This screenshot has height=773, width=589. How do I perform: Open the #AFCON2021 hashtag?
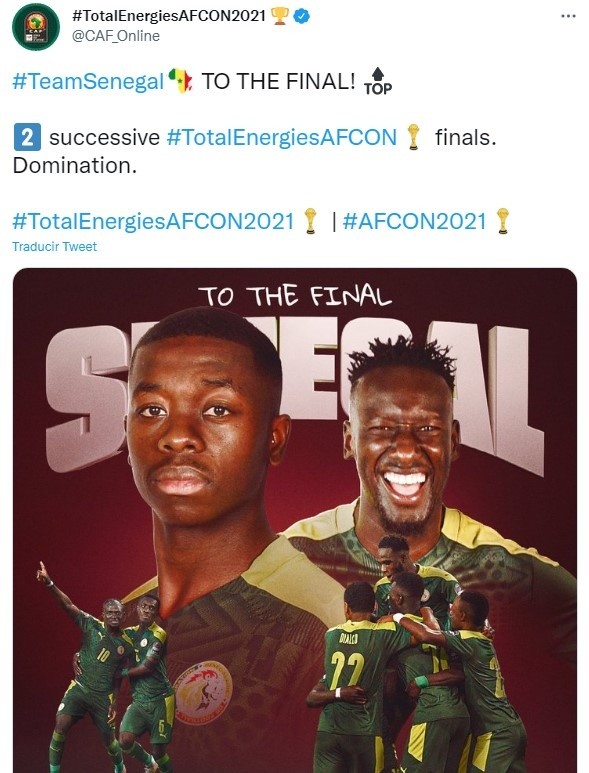pyautogui.click(x=414, y=221)
